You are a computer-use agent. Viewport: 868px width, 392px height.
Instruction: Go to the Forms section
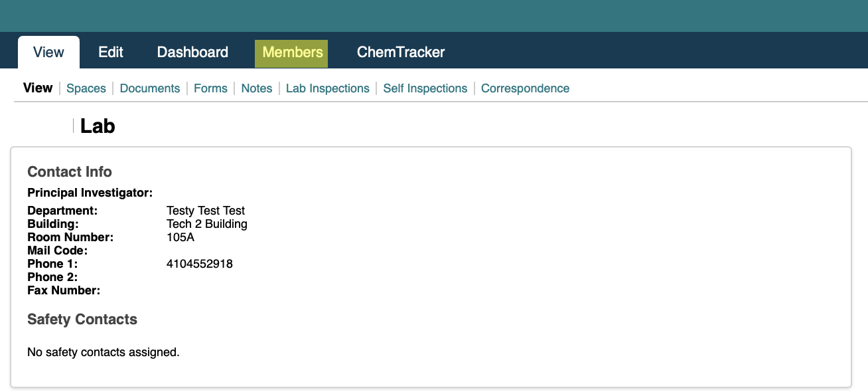point(210,88)
